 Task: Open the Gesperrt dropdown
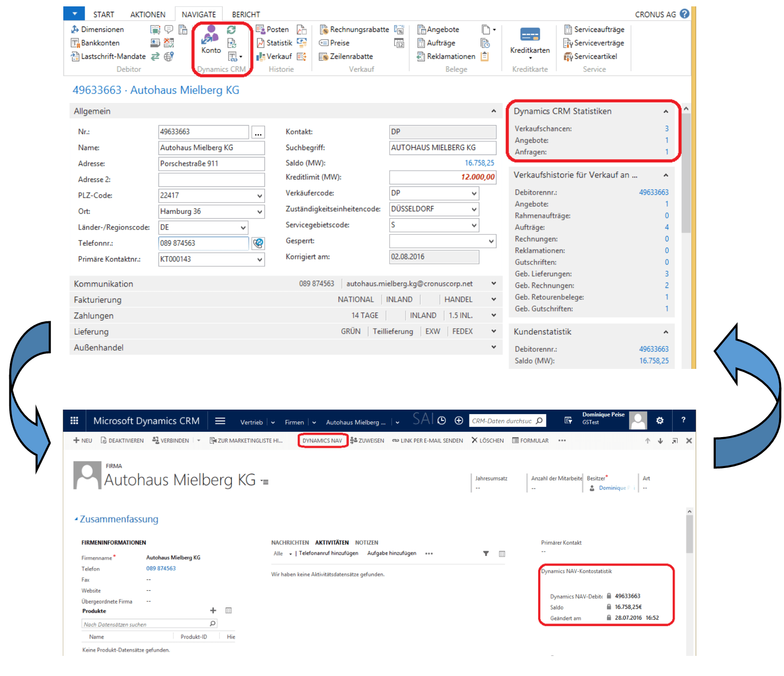tap(491, 241)
